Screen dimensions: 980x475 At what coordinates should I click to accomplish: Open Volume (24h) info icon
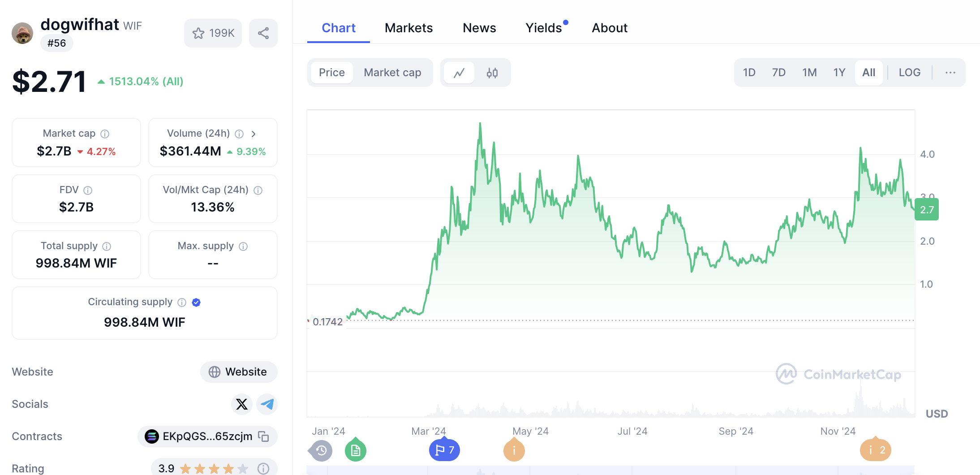coord(239,134)
